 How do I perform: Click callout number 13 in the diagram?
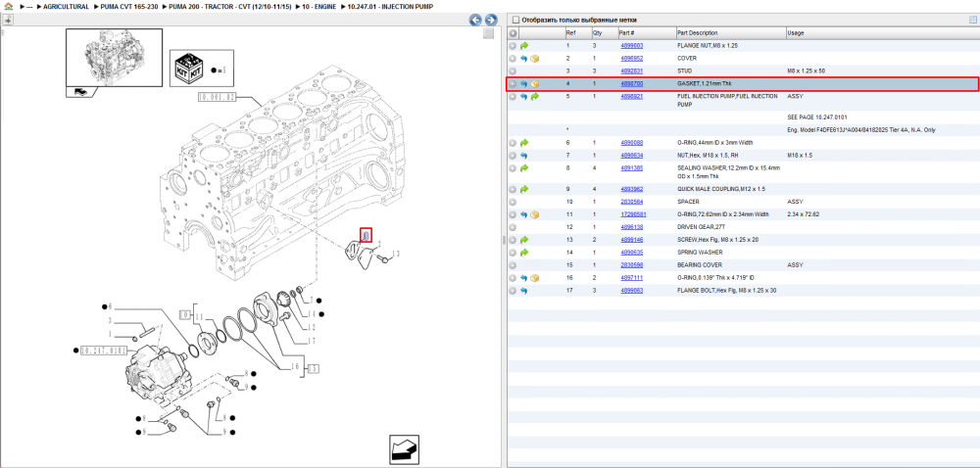point(396,254)
